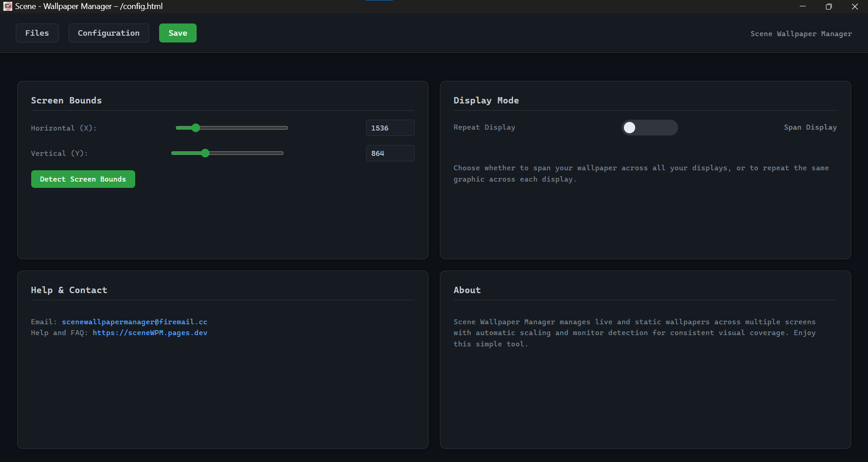The height and width of the screenshot is (462, 868).
Task: Click the Display Mode section heading
Action: [x=486, y=100]
